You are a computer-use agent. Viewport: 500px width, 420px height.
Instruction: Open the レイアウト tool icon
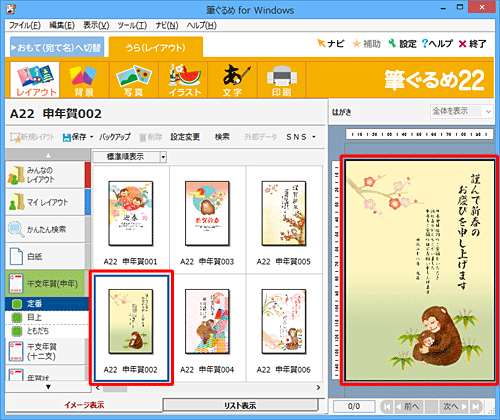[35, 80]
